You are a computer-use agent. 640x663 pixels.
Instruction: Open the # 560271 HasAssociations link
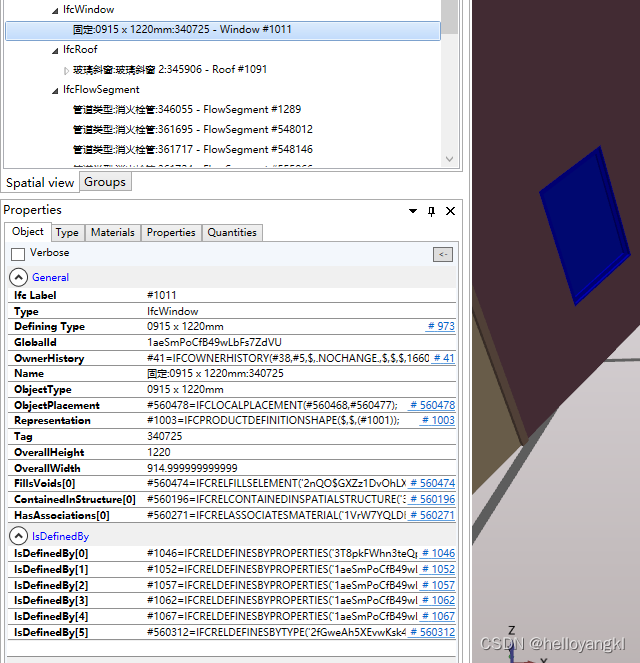pos(432,515)
